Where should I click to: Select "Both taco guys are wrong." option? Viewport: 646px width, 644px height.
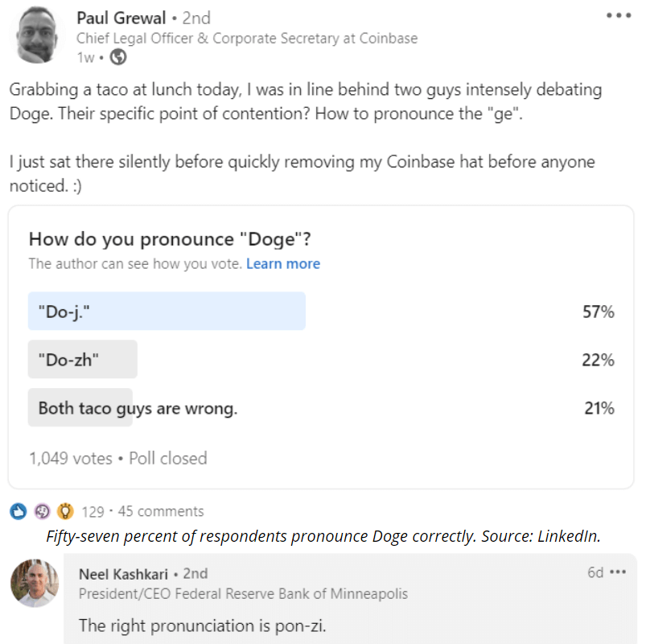(x=138, y=408)
